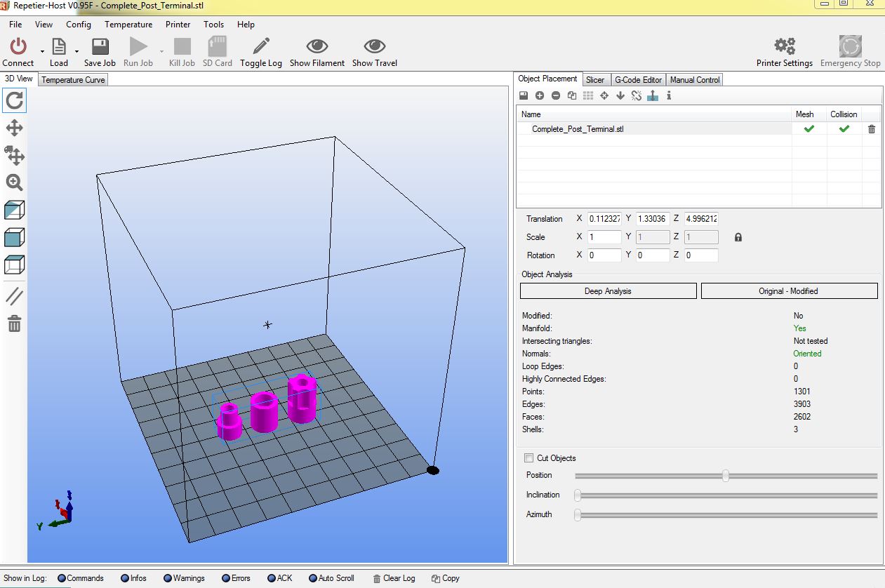The image size is (885, 588).
Task: Click the add object plus icon
Action: 540,95
